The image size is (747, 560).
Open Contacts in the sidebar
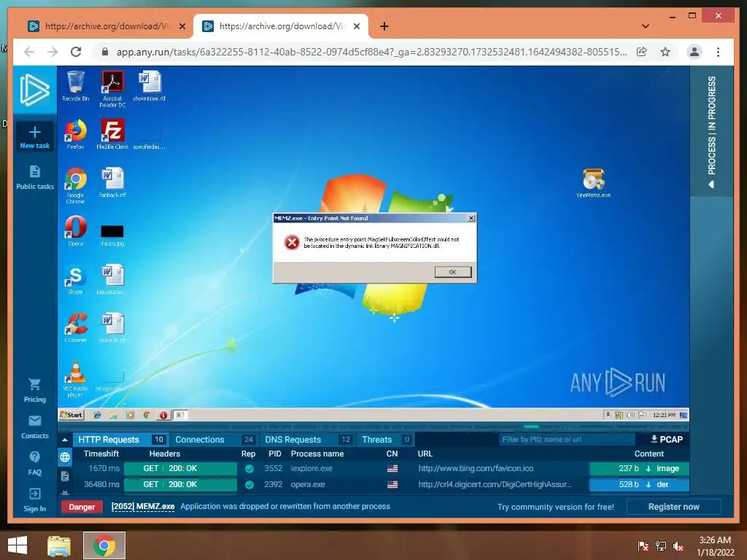coord(35,427)
